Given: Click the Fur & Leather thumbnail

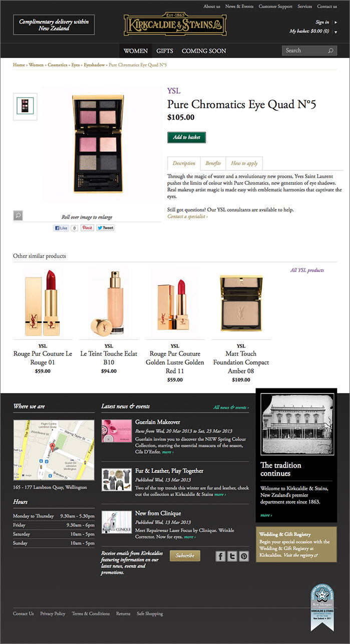Looking at the screenshot, I should pos(117,480).
